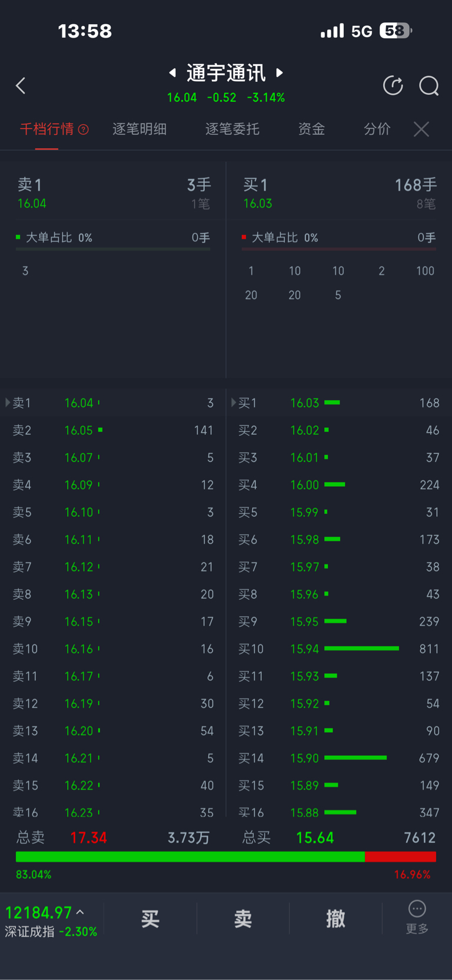The width and height of the screenshot is (452, 980).
Task: Select the 买12 row at 15.92
Action: (339, 703)
